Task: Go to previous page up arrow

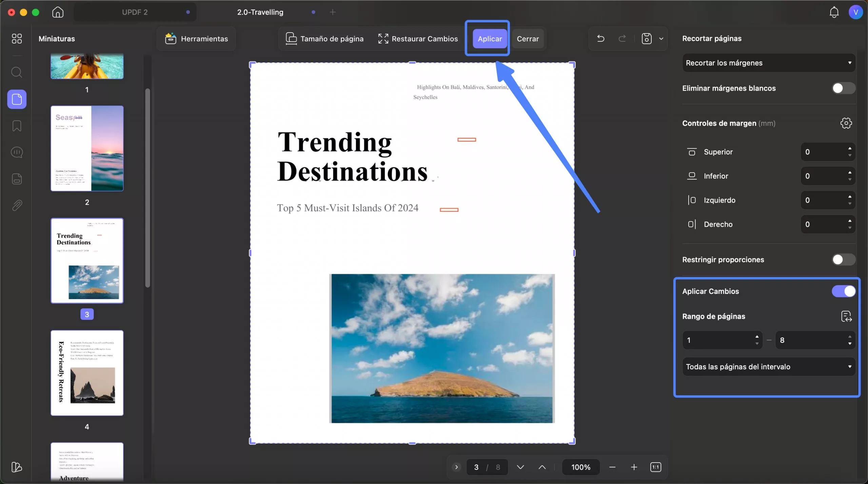Action: (542, 467)
